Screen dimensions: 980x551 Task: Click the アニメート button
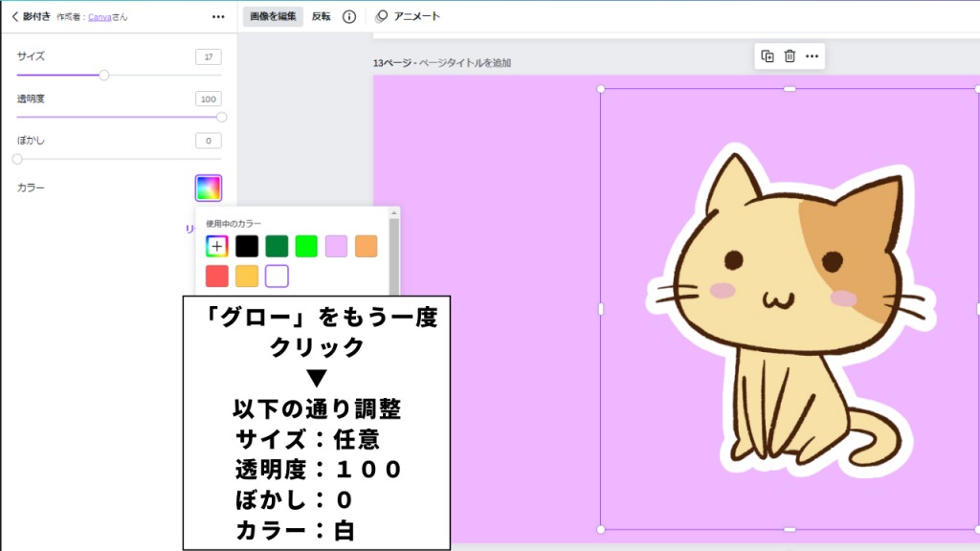pyautogui.click(x=408, y=16)
